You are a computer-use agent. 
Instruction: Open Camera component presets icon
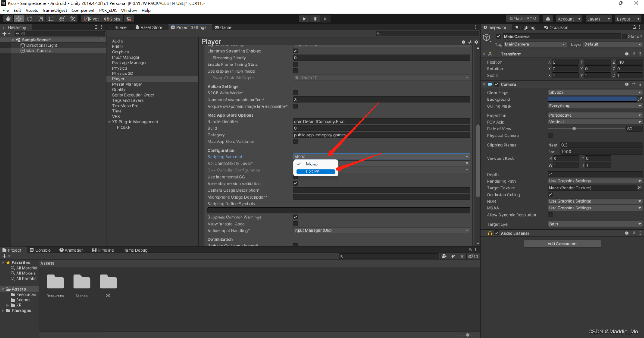point(633,84)
